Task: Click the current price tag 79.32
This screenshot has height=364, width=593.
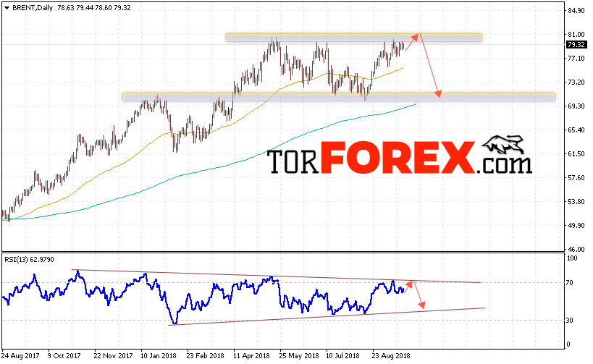Action: tap(576, 45)
